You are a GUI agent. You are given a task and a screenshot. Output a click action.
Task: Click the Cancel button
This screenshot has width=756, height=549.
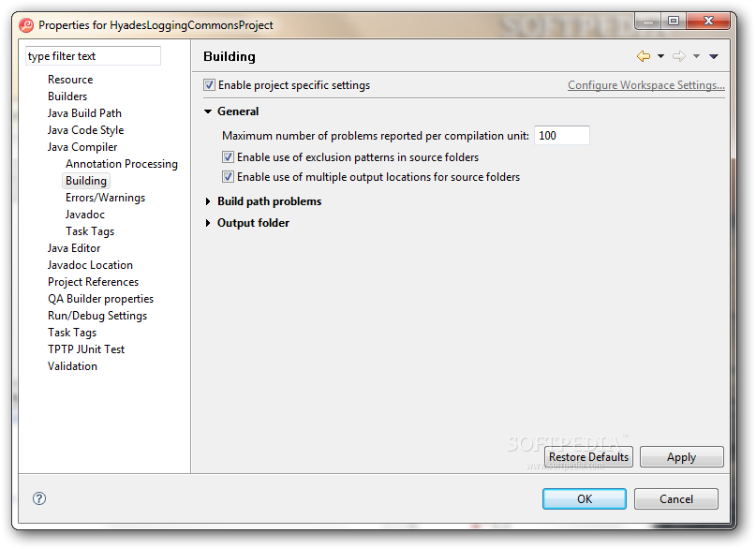tap(676, 498)
